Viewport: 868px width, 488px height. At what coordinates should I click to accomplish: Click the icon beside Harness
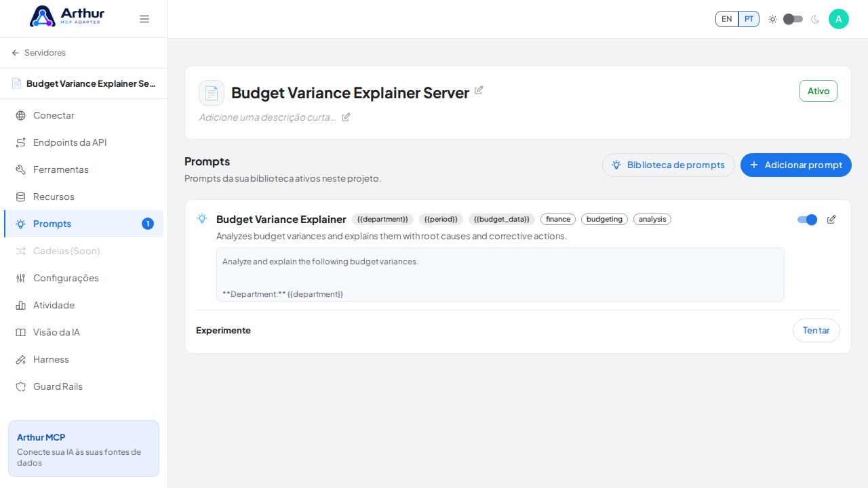20,359
